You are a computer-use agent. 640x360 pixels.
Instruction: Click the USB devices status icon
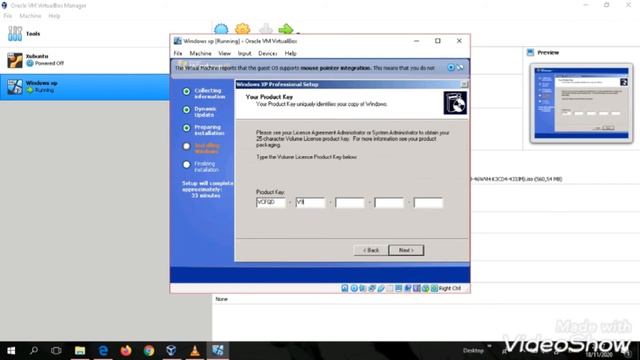[381, 288]
